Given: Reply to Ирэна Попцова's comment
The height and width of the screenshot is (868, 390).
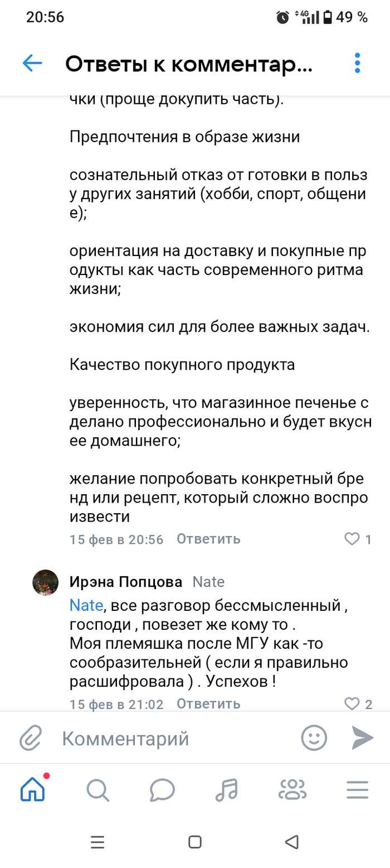Looking at the screenshot, I should [208, 704].
